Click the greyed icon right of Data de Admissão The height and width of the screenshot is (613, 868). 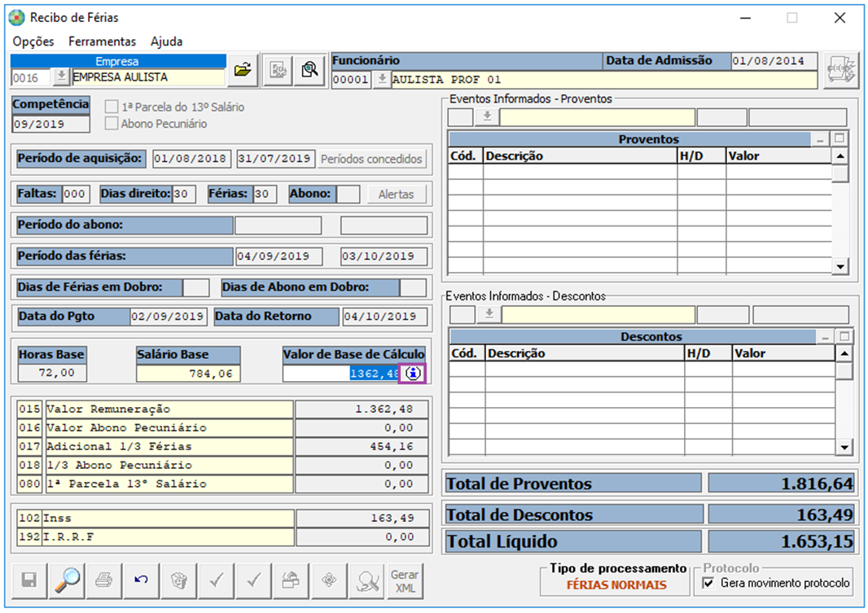pos(840,70)
